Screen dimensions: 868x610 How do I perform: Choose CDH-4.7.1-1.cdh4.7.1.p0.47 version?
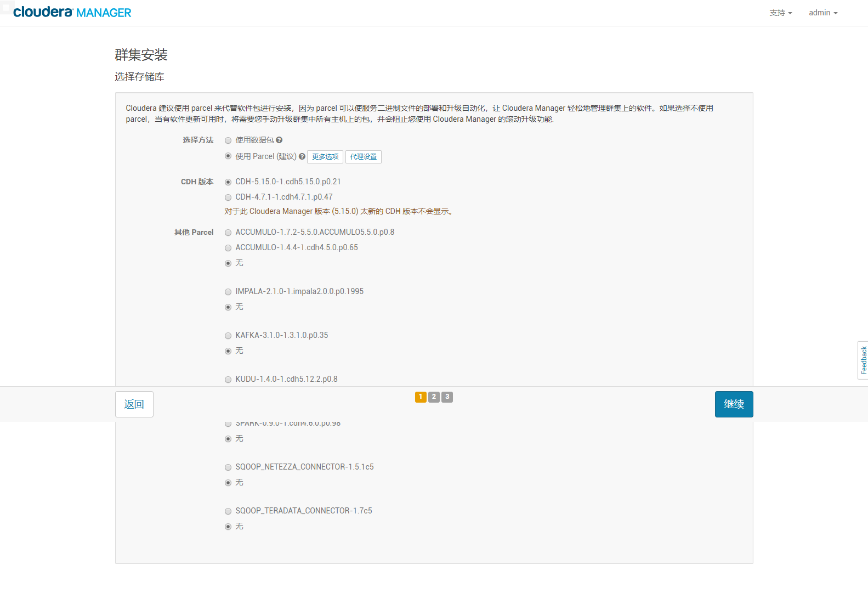click(x=228, y=197)
